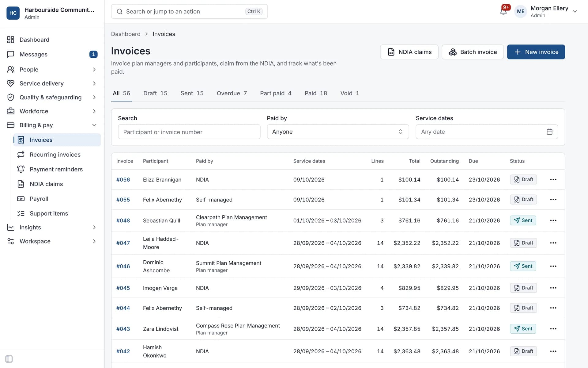Expand the Quality & safeguarding chevron

94,97
